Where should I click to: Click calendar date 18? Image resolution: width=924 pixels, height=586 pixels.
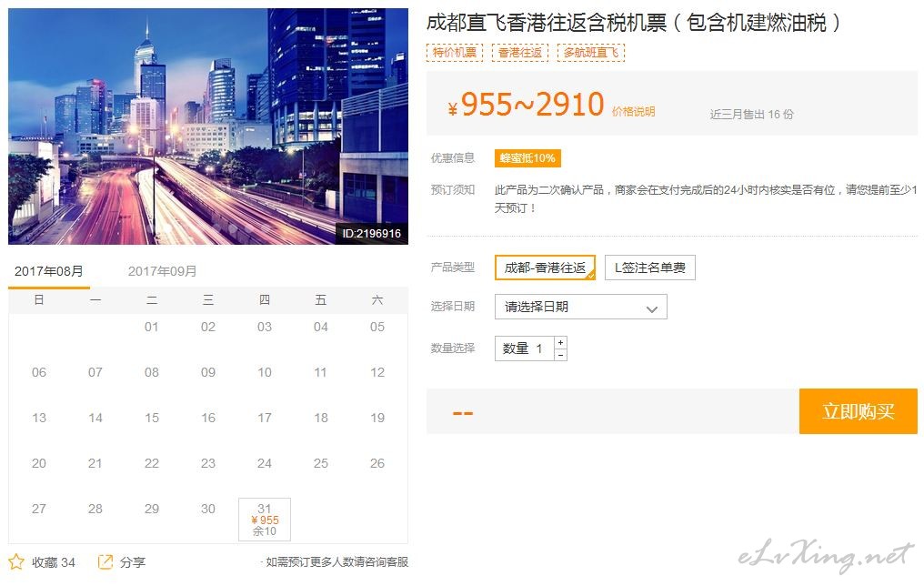click(320, 418)
